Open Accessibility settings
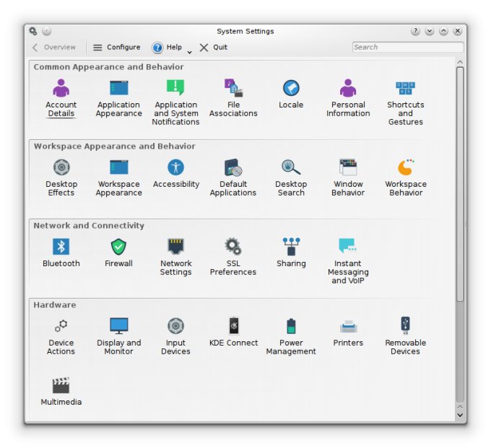The width and height of the screenshot is (491, 448). (175, 168)
